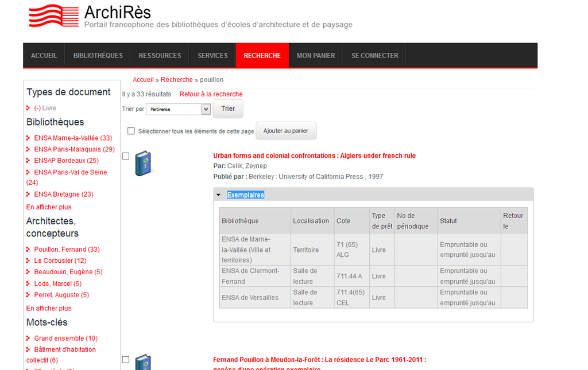Open Fernand Pouillon à Meudon-la-Forêt title
This screenshot has width=588, height=370.
[x=319, y=364]
